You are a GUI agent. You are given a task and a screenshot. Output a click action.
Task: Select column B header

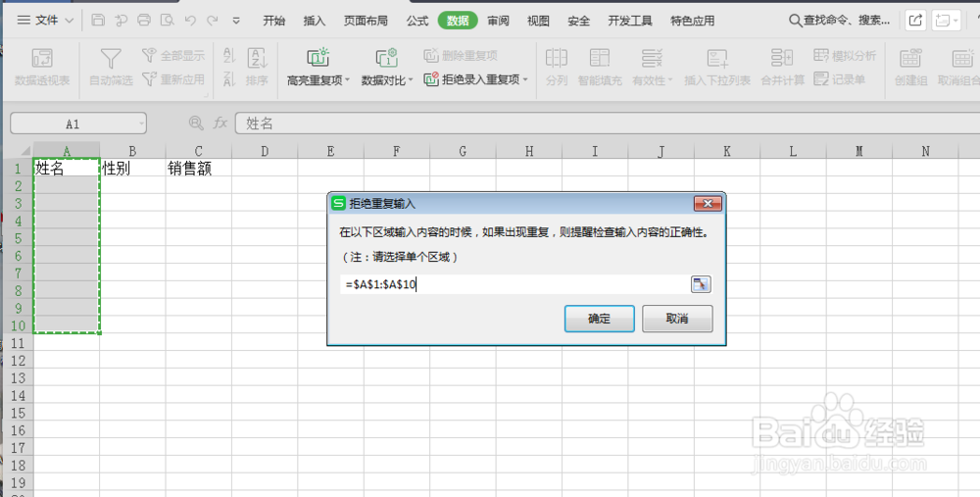coord(132,151)
